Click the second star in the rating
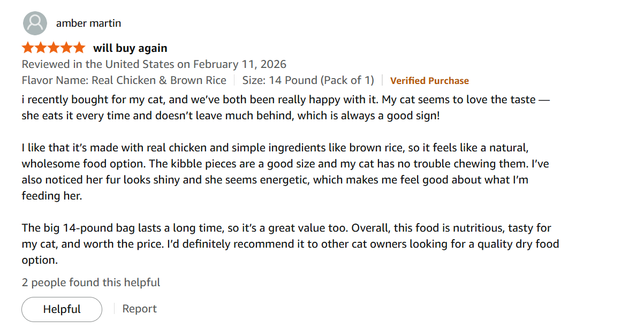Image resolution: width=644 pixels, height=329 pixels. (x=40, y=47)
